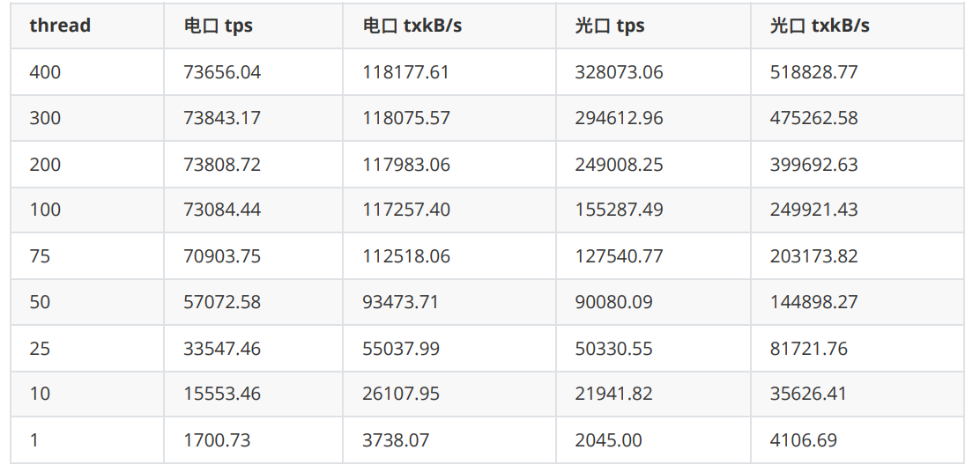Select the cell with value 144898.27

coord(813,302)
